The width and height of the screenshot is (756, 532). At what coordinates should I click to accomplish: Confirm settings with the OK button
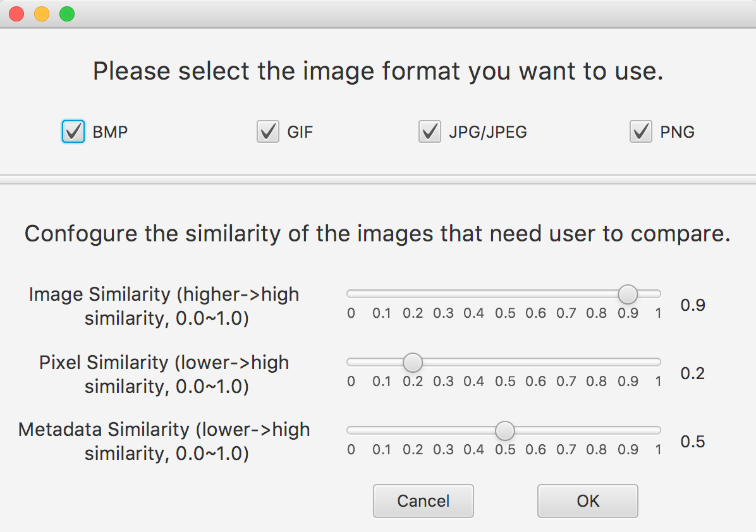[x=587, y=501]
